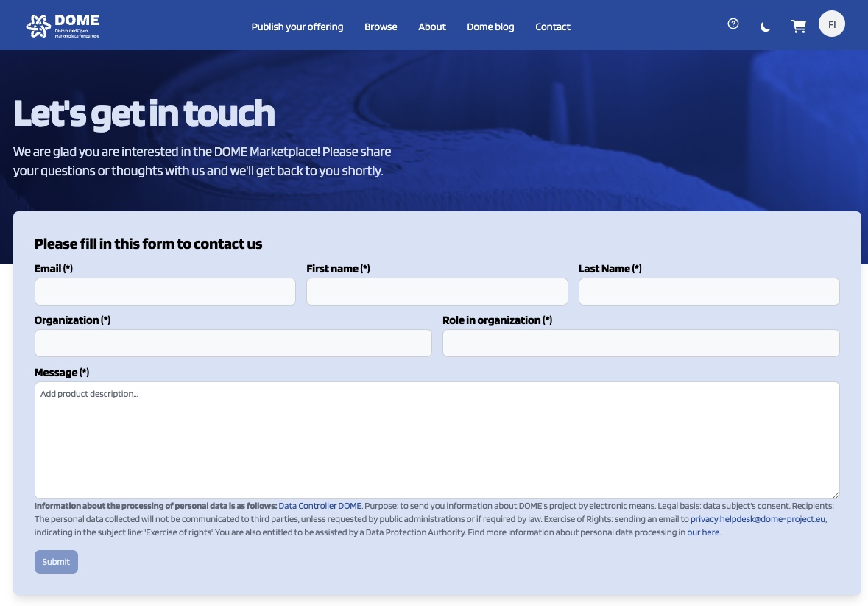
Task: Focus the First name field
Action: point(437,292)
